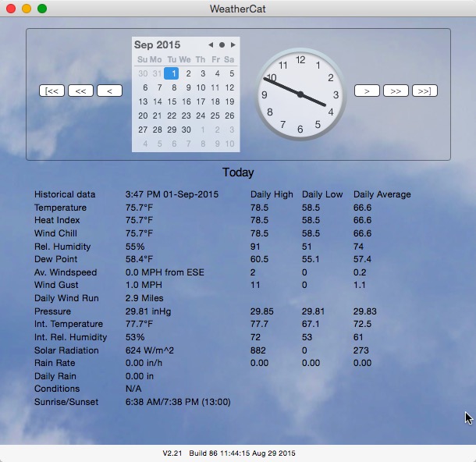Click the 0.0 MPH from ESE value
This screenshot has height=462, width=476.
[165, 272]
